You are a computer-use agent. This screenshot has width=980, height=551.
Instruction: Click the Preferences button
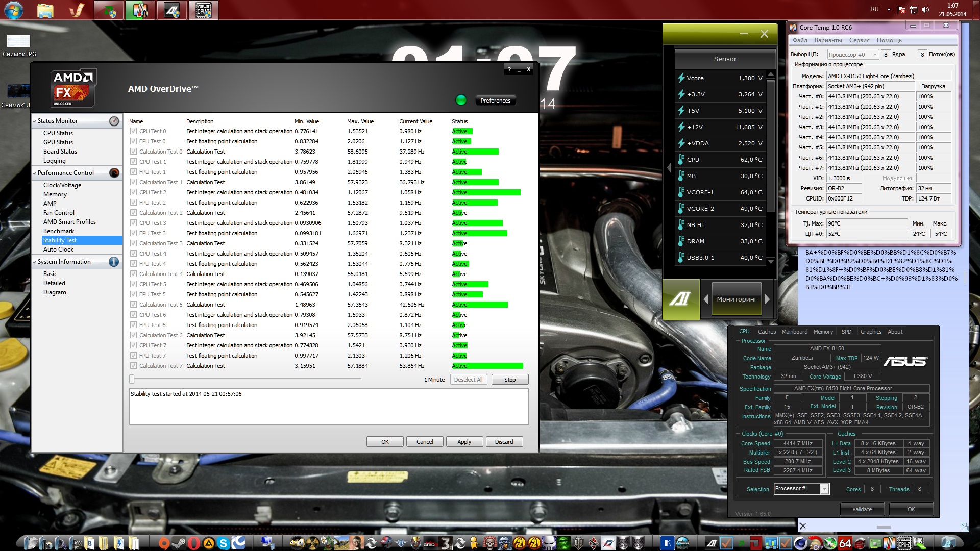click(x=496, y=101)
